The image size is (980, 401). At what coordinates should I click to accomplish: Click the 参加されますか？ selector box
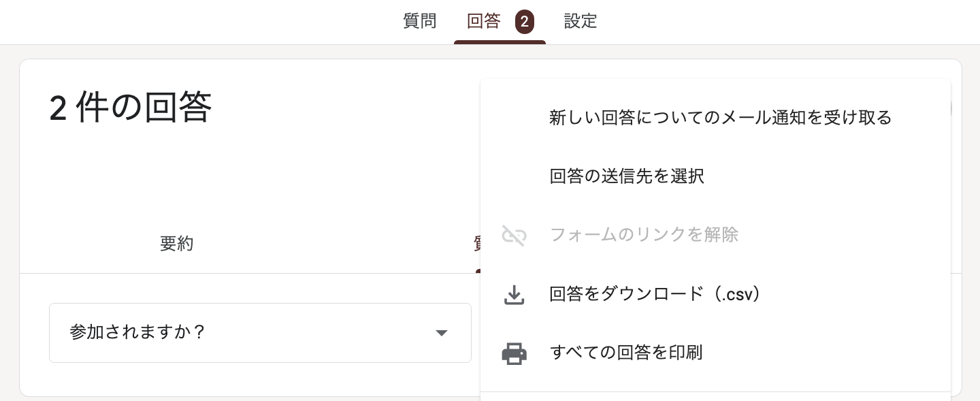point(260,333)
